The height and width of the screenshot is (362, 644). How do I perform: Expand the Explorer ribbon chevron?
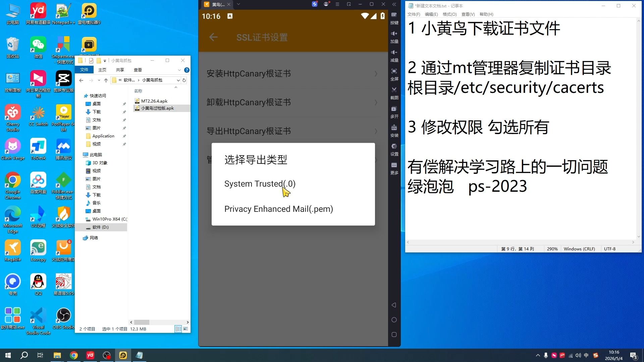click(179, 70)
